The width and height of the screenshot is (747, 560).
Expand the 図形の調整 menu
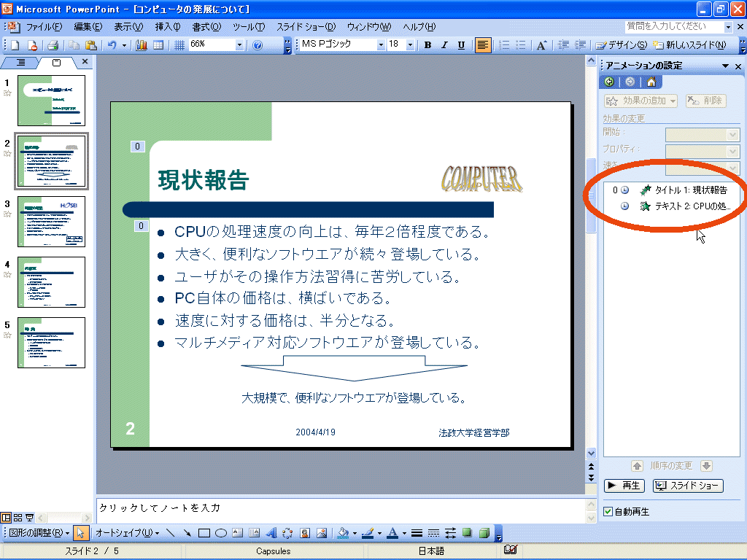click(39, 533)
